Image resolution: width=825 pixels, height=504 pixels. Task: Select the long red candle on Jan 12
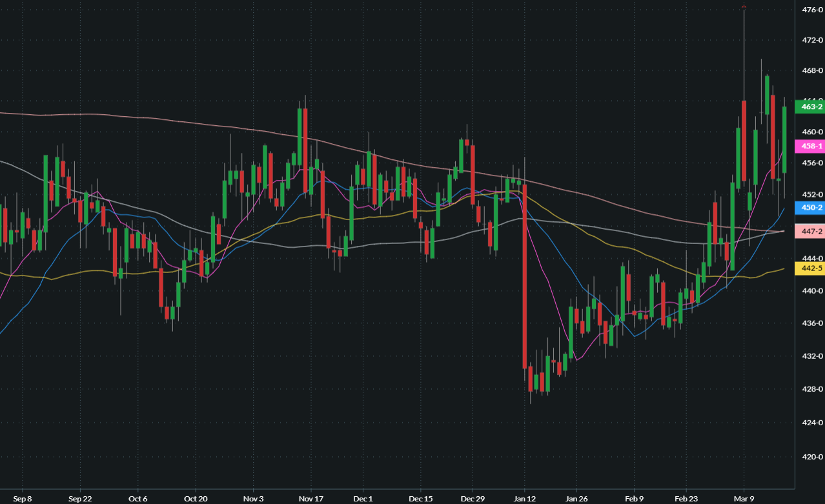click(x=525, y=277)
